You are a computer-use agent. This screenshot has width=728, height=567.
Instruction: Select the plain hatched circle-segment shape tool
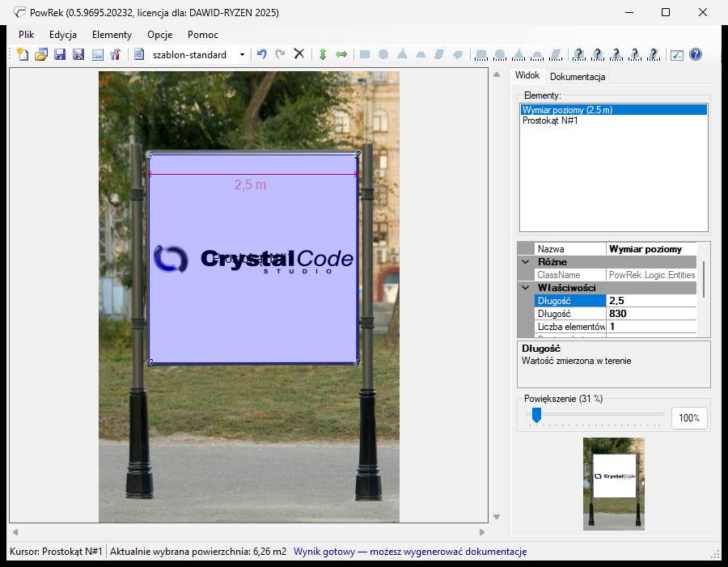pyautogui.click(x=421, y=54)
